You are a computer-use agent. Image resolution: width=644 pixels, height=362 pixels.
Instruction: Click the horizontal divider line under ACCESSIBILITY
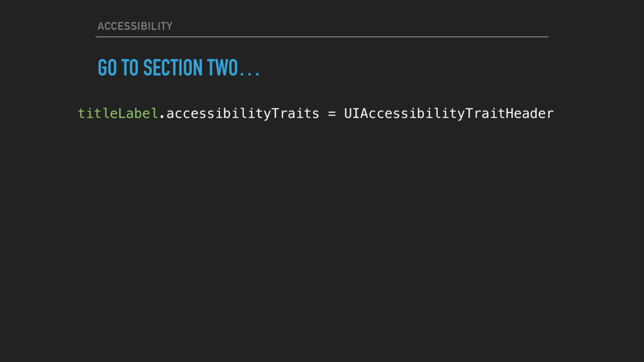pyautogui.click(x=321, y=37)
